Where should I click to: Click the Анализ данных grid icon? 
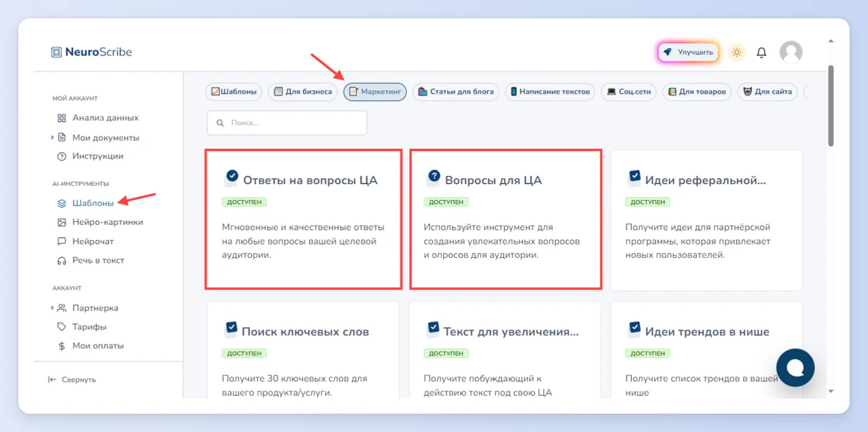[x=61, y=118]
